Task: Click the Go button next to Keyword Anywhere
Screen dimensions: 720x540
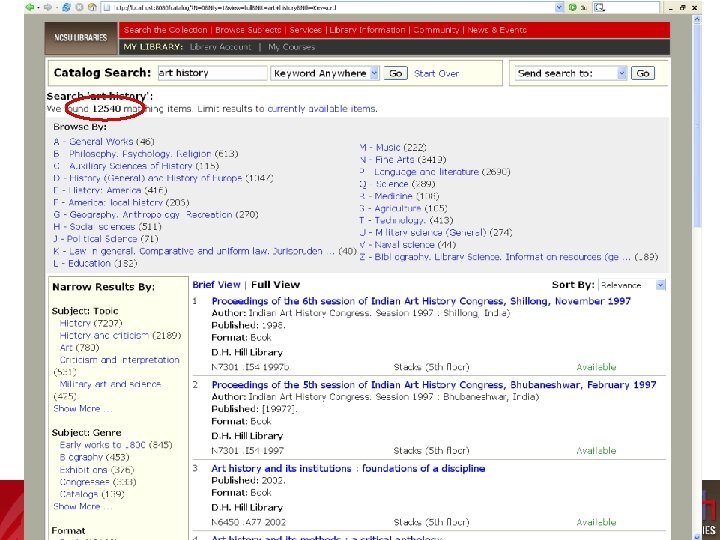Action: tap(395, 73)
